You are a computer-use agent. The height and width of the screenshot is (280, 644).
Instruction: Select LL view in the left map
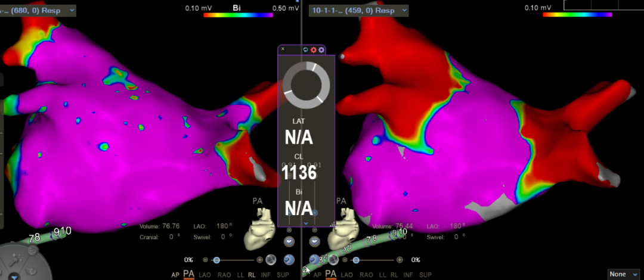tap(240, 275)
